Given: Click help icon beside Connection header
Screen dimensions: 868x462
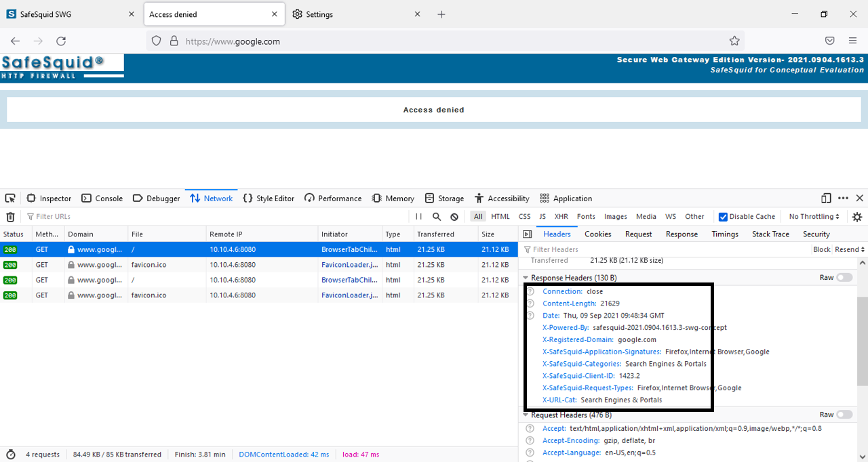Looking at the screenshot, I should 530,291.
